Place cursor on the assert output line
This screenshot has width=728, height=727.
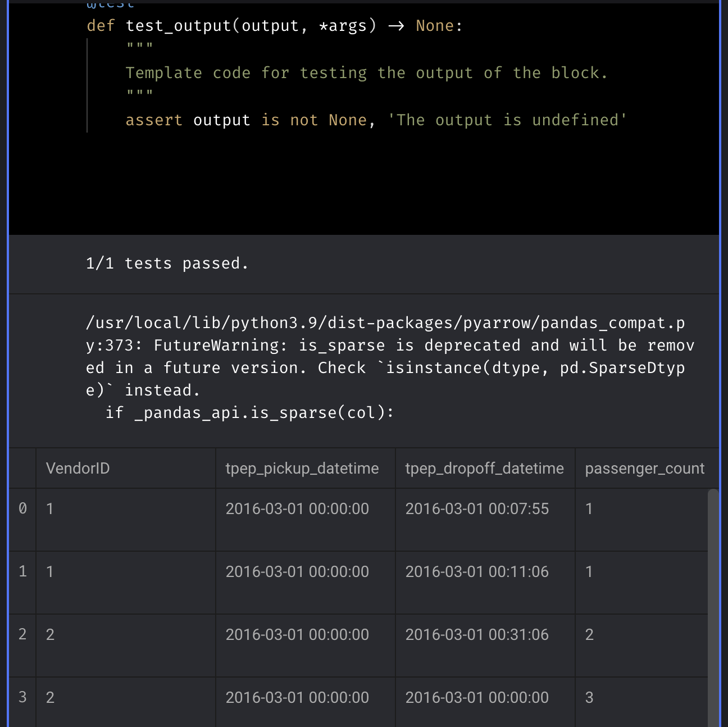pos(375,120)
